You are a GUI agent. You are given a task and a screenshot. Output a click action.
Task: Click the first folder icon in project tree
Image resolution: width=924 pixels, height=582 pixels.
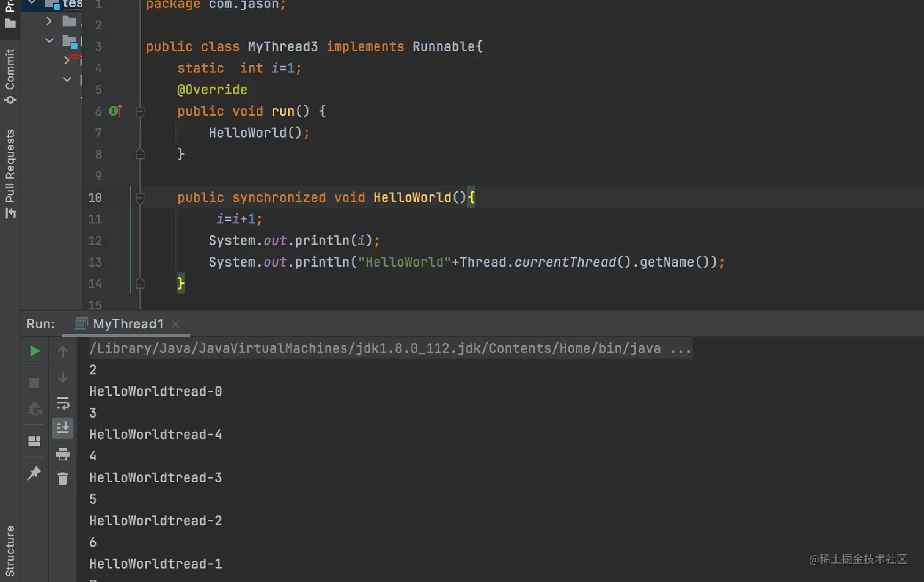coord(70,21)
